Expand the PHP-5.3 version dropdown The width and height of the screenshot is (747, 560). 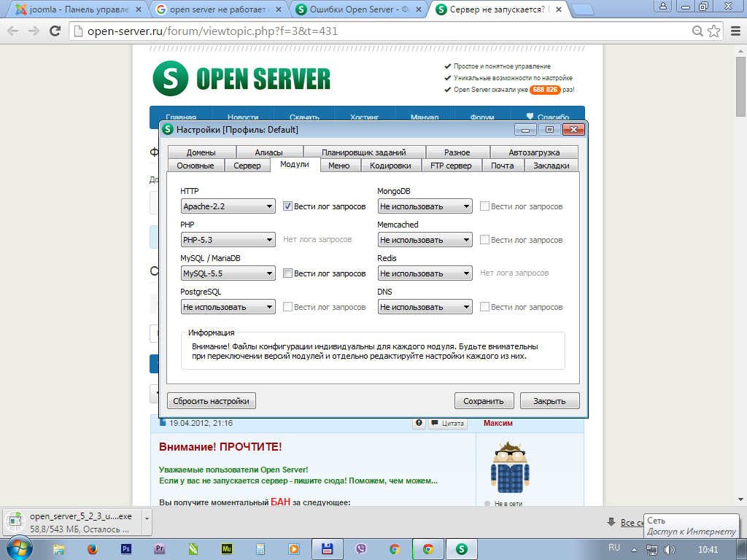click(228, 240)
